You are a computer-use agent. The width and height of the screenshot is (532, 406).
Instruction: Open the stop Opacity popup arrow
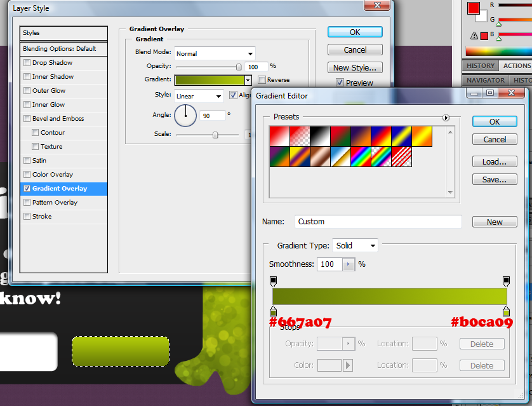click(349, 344)
